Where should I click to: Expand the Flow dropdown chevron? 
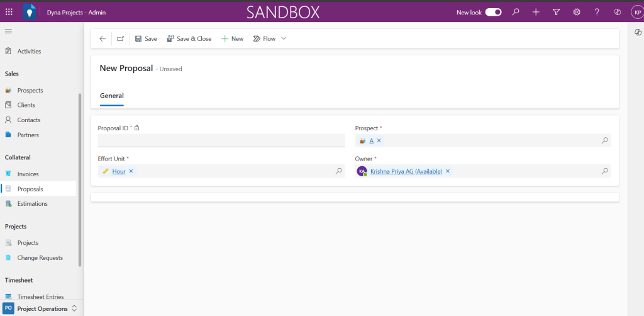[x=284, y=39]
